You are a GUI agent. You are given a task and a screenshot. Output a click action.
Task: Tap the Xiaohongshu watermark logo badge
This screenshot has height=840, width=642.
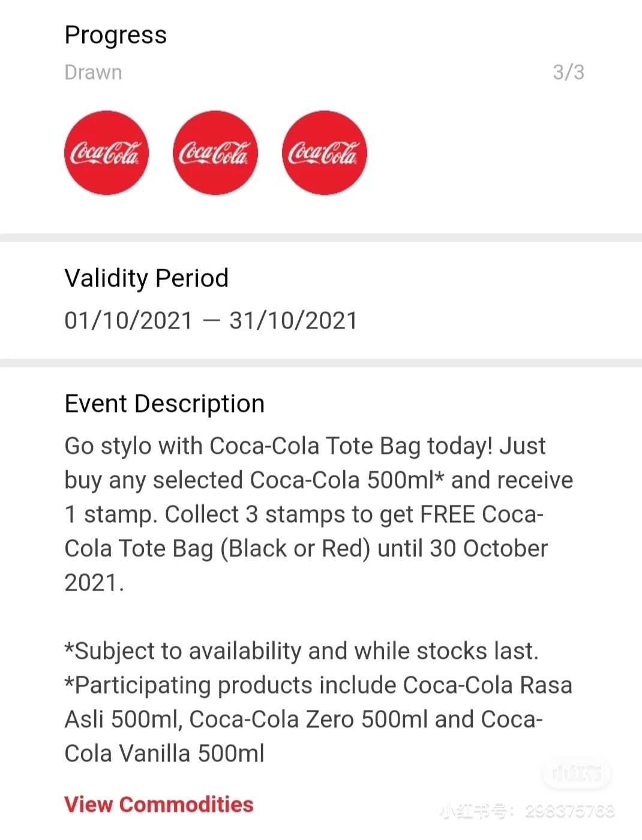[x=577, y=773]
